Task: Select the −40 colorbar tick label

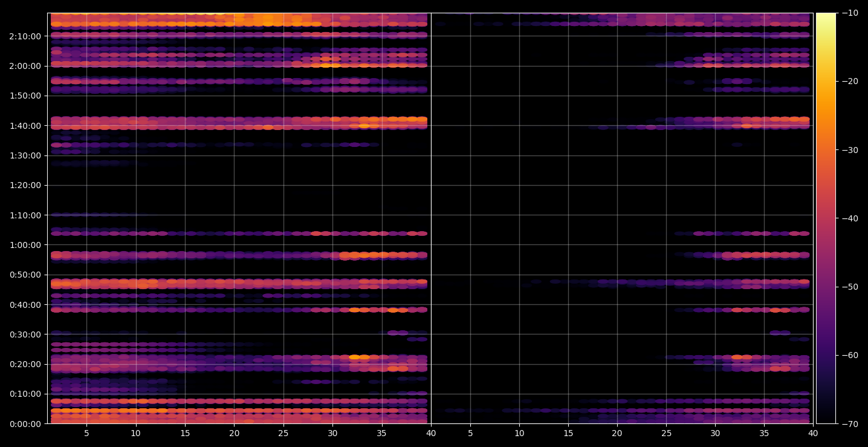Action: click(x=850, y=218)
